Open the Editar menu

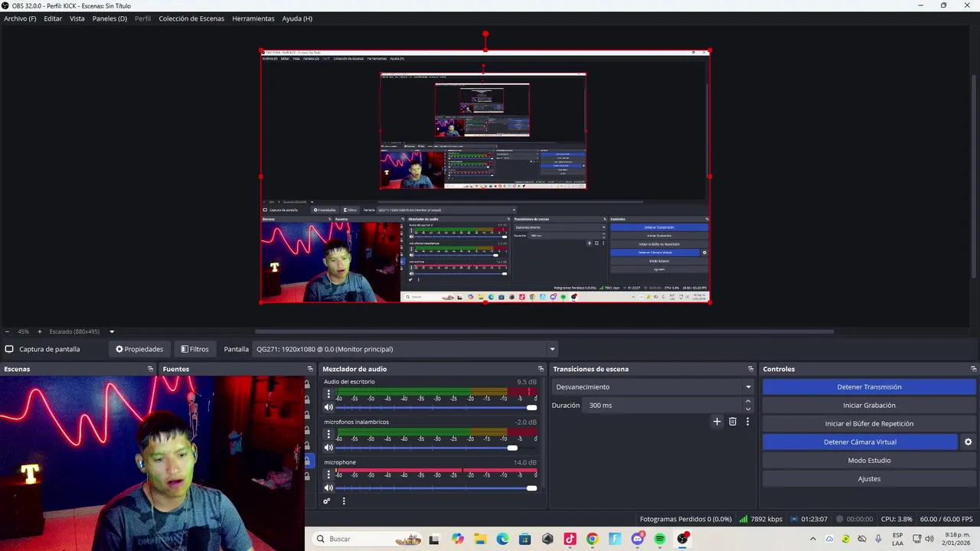click(53, 18)
